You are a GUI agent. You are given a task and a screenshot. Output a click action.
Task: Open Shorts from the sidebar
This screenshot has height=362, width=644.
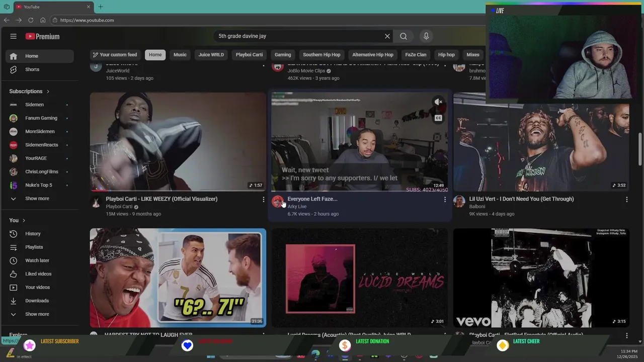coord(40,69)
